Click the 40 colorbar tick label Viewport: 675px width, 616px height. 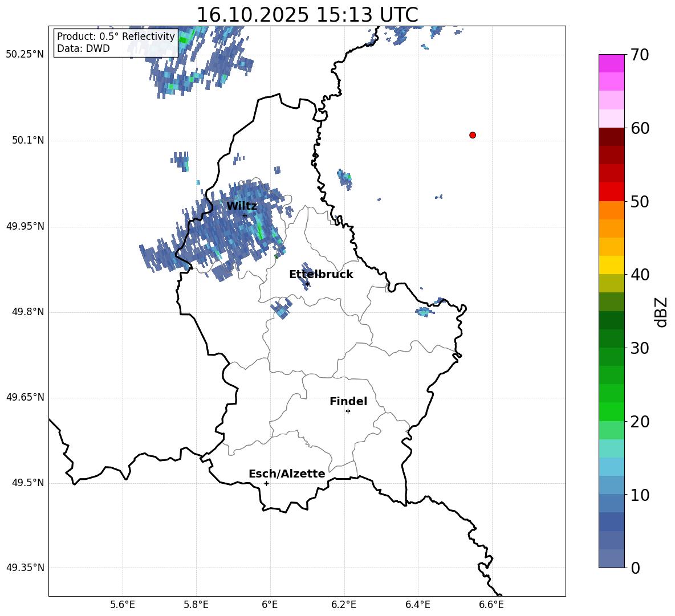pos(640,275)
